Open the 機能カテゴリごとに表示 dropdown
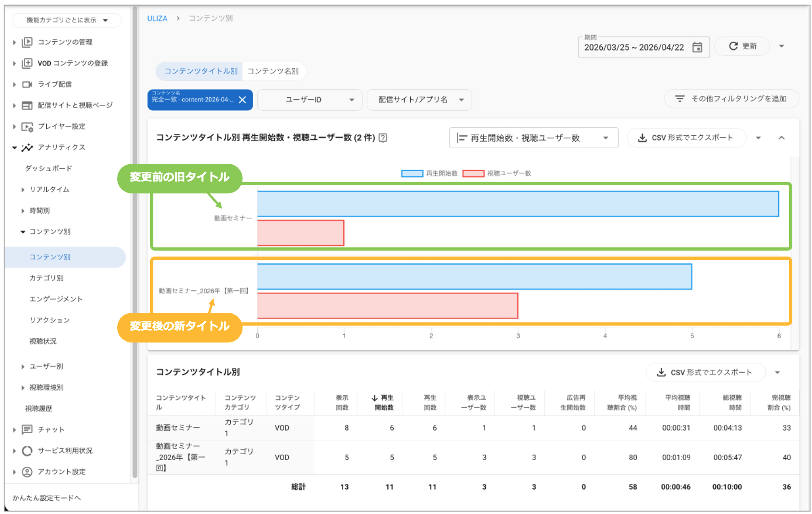Image resolution: width=812 pixels, height=514 pixels. pos(67,20)
